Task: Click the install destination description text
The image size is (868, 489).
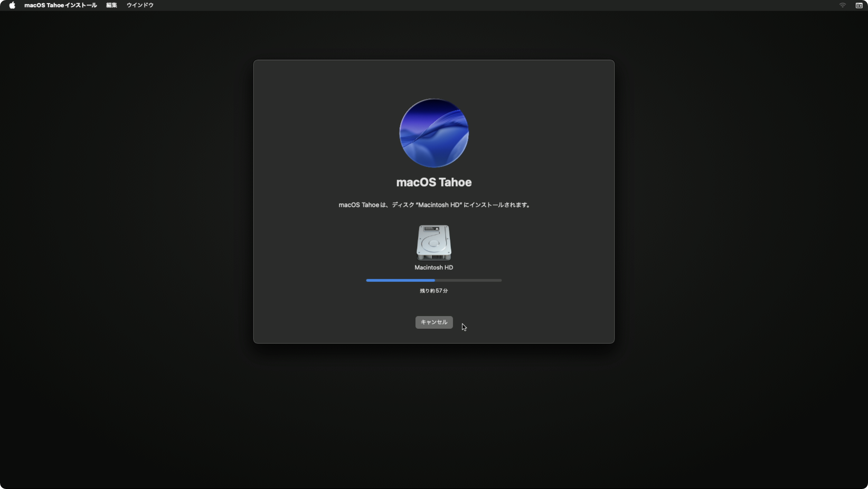Action: [434, 205]
